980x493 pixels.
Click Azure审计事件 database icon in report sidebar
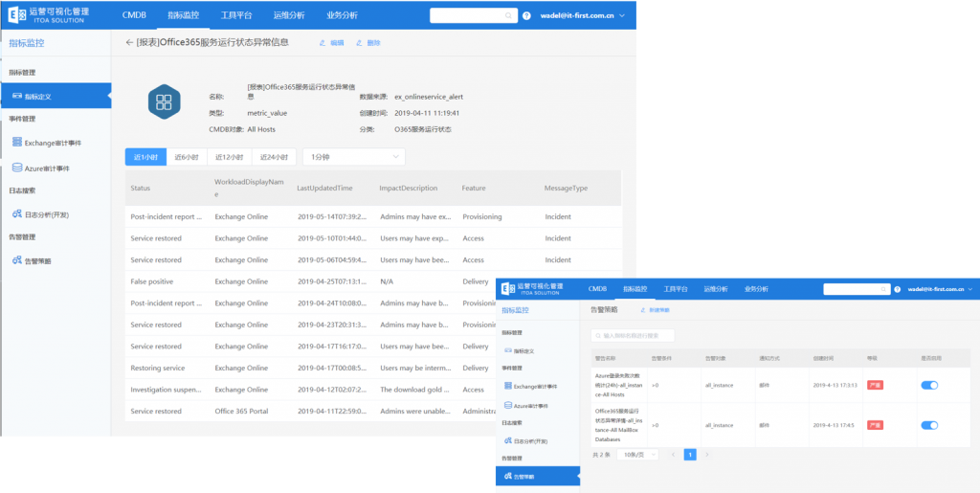tap(17, 168)
